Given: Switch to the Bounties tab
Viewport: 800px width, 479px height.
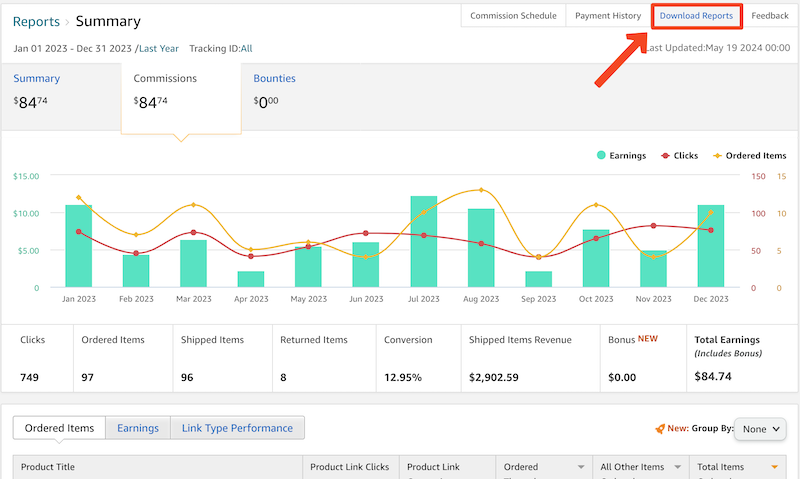Looking at the screenshot, I should pos(274,79).
